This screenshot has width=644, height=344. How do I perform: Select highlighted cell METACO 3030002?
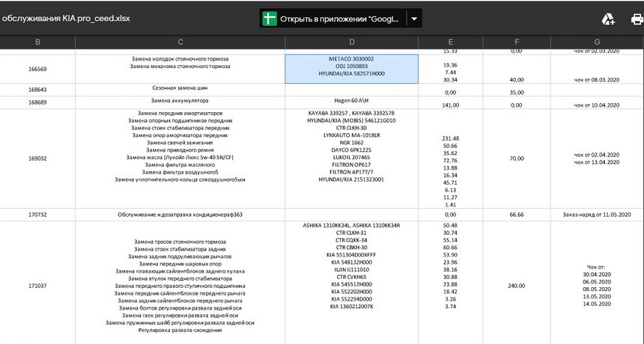coord(351,69)
